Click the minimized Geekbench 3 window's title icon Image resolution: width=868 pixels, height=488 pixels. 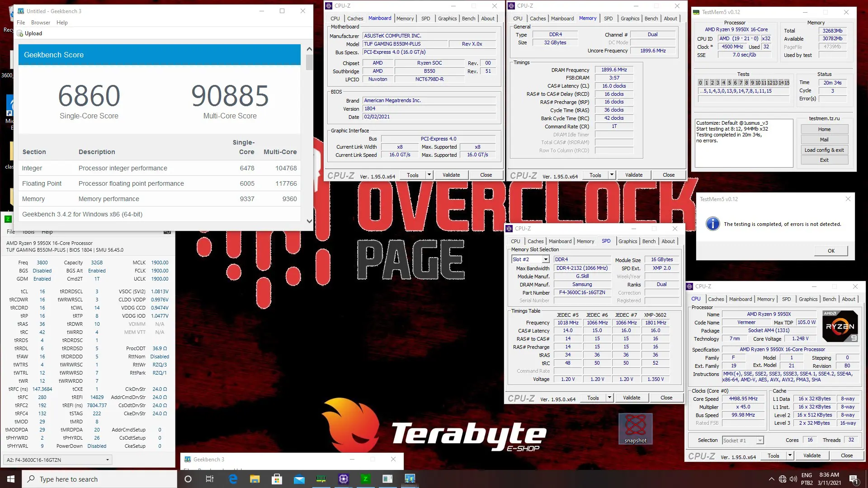(x=187, y=460)
